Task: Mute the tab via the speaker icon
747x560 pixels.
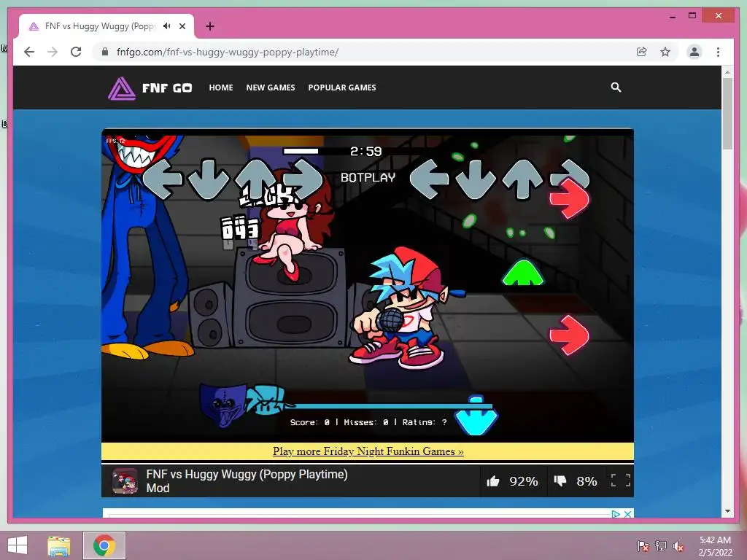Action: (166, 26)
